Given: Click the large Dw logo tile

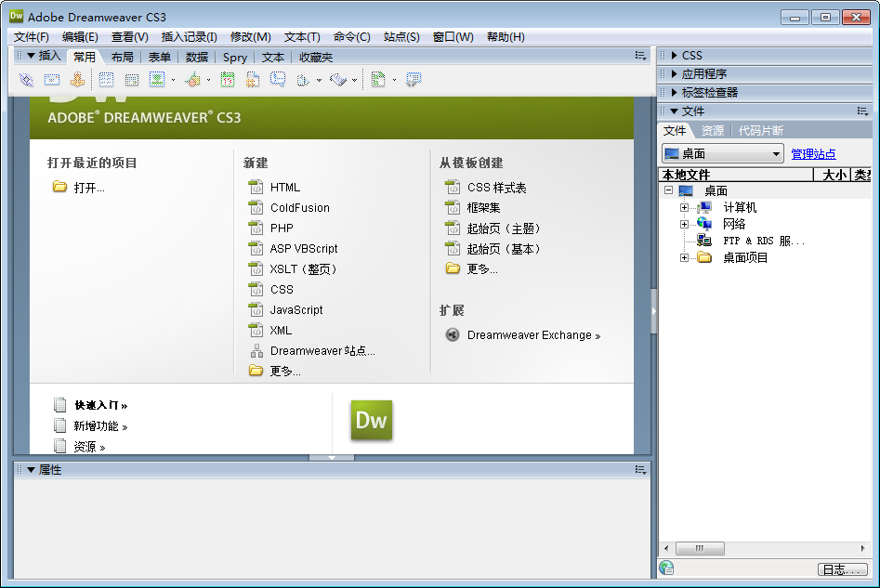Looking at the screenshot, I should pos(372,420).
